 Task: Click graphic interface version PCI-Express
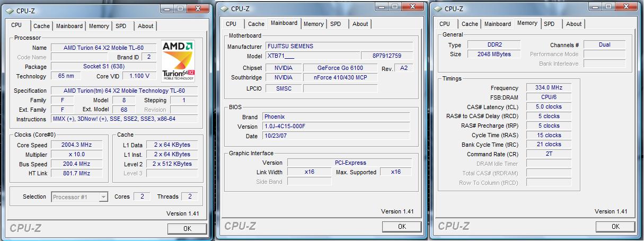pyautogui.click(x=350, y=163)
